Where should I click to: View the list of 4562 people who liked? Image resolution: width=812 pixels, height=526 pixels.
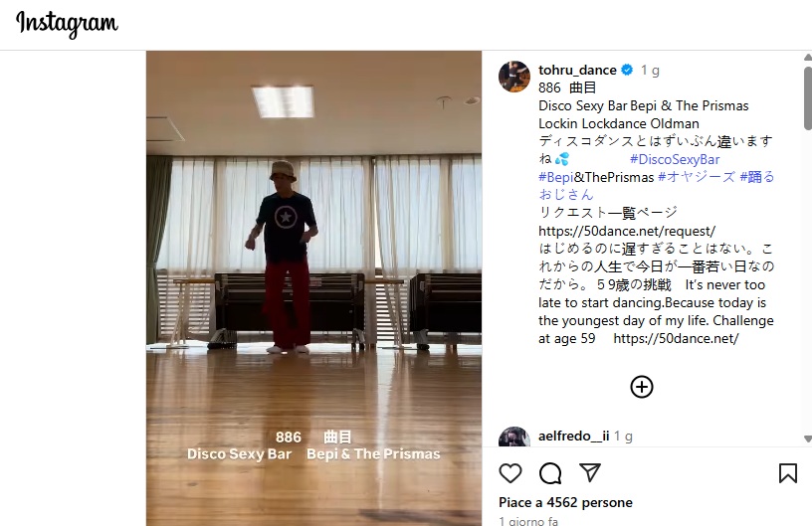pyautogui.click(x=565, y=502)
